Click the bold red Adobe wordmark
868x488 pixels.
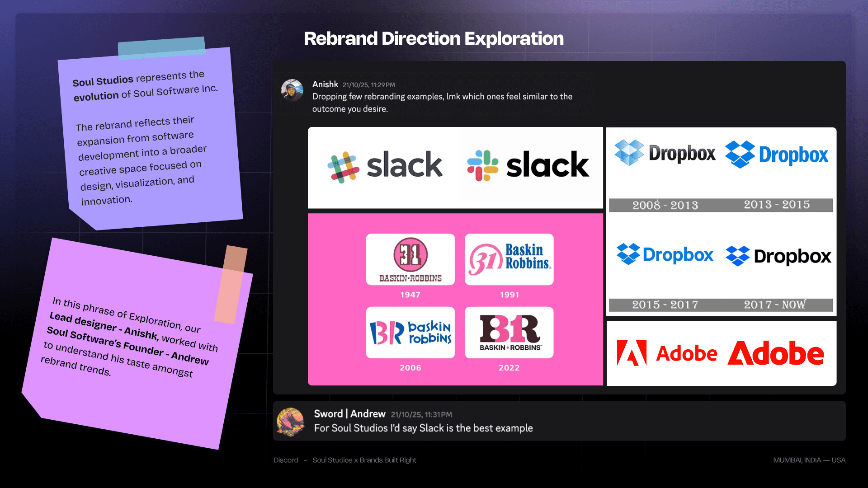[776, 353]
